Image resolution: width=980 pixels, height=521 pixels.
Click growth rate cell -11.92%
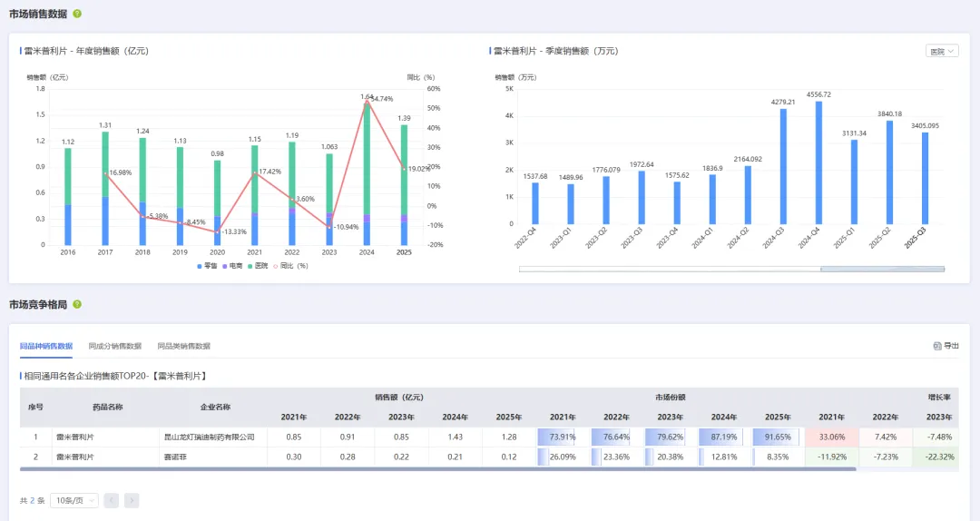832,457
